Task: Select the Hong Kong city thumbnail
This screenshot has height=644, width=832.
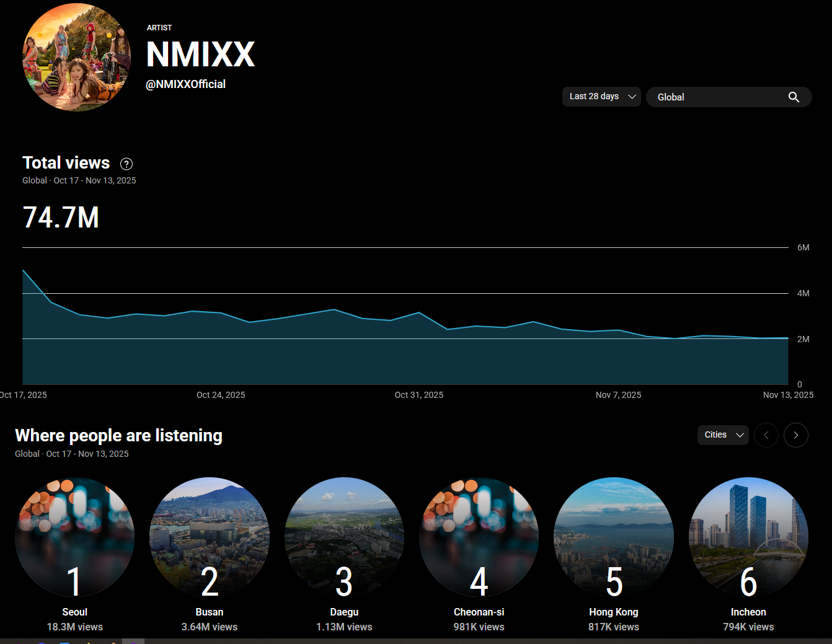Action: coord(614,537)
